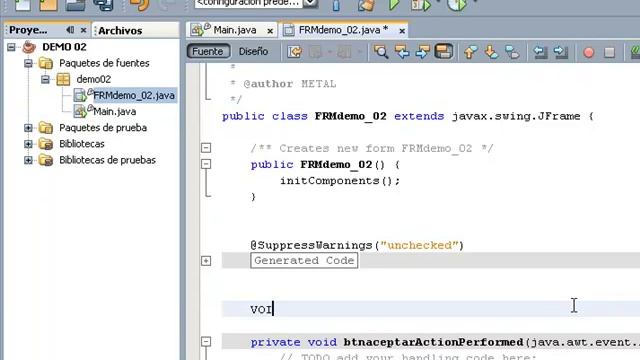Collapse the demo02 package node
This screenshot has width=640, height=360.
click(45, 79)
